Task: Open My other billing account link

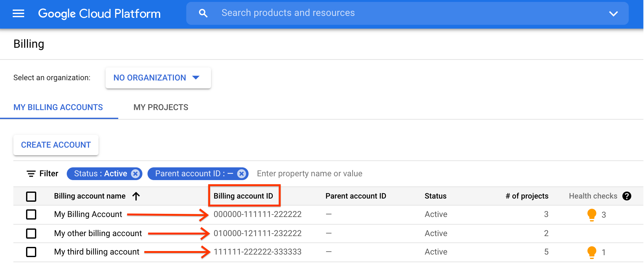Action: 98,233
